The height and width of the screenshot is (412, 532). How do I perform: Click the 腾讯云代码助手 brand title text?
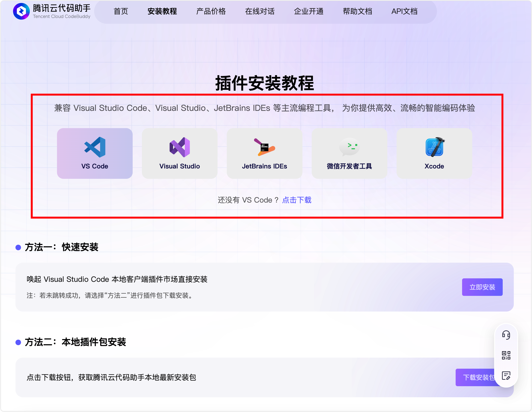click(x=62, y=8)
